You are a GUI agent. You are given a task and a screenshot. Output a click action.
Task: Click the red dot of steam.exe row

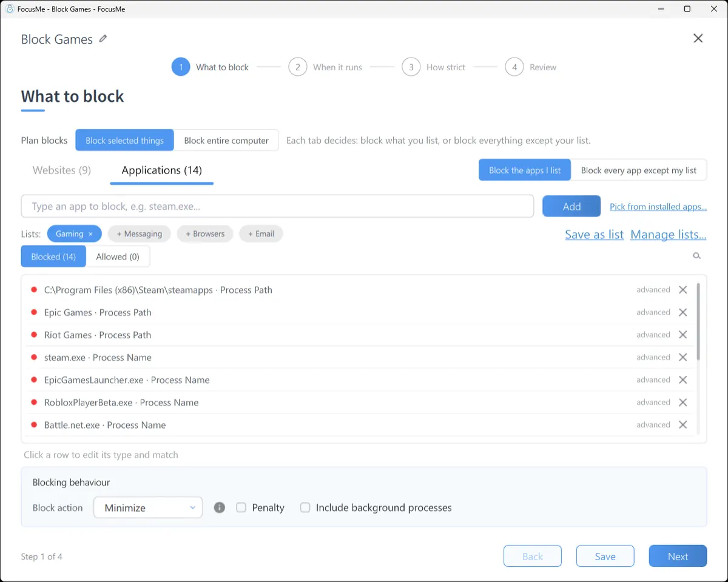pyautogui.click(x=34, y=357)
